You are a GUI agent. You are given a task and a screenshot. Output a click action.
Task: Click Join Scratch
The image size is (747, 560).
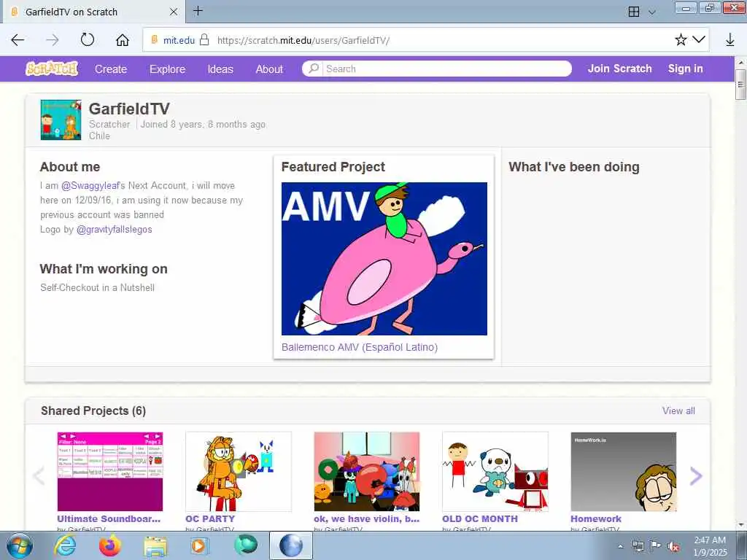pyautogui.click(x=619, y=69)
